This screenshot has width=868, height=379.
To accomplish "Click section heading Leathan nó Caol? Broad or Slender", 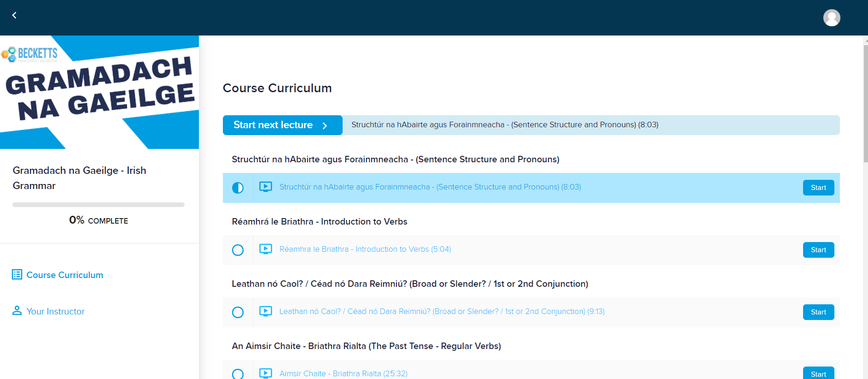I will (410, 284).
